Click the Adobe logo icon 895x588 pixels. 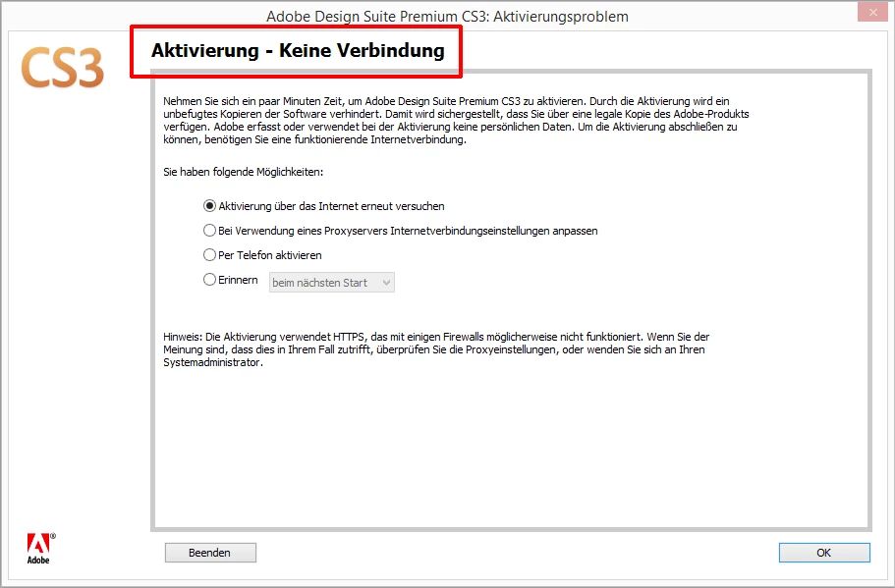click(40, 549)
